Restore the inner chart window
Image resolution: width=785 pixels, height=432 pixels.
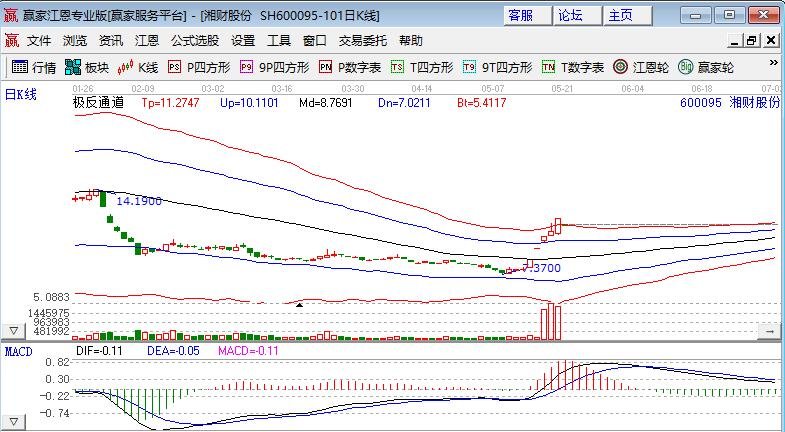[751, 41]
